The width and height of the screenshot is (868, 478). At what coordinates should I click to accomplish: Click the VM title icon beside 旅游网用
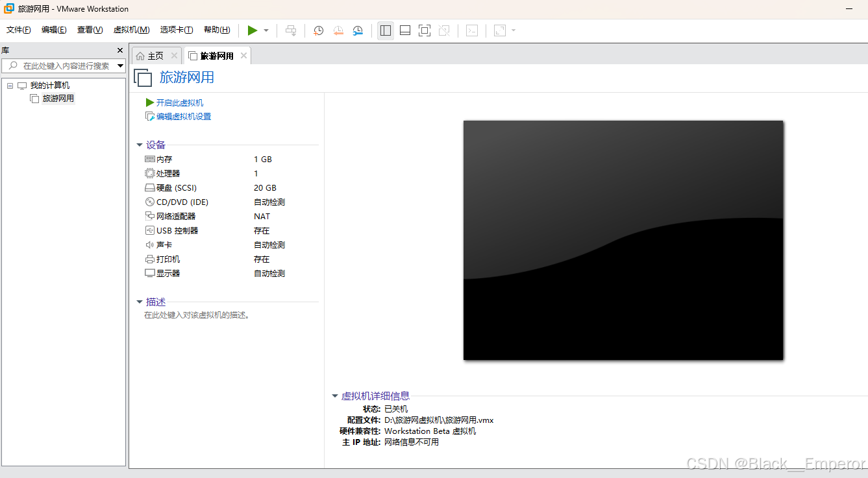143,78
